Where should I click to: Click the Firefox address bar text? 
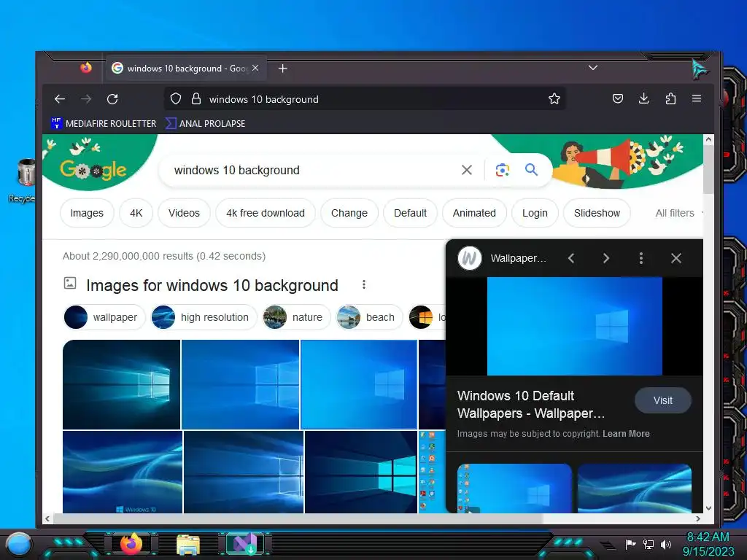264,99
